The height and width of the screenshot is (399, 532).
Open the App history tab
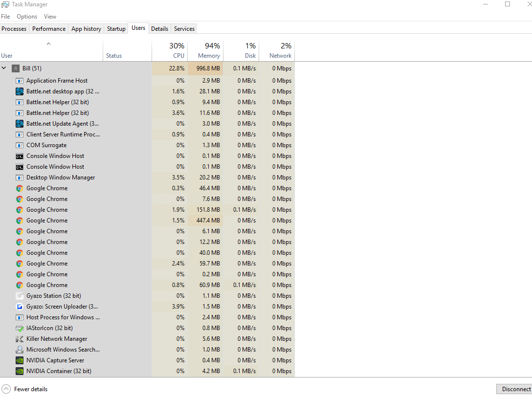pos(86,29)
